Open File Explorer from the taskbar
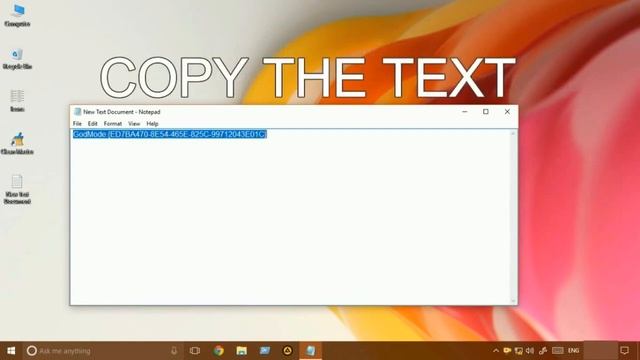 click(x=242, y=351)
